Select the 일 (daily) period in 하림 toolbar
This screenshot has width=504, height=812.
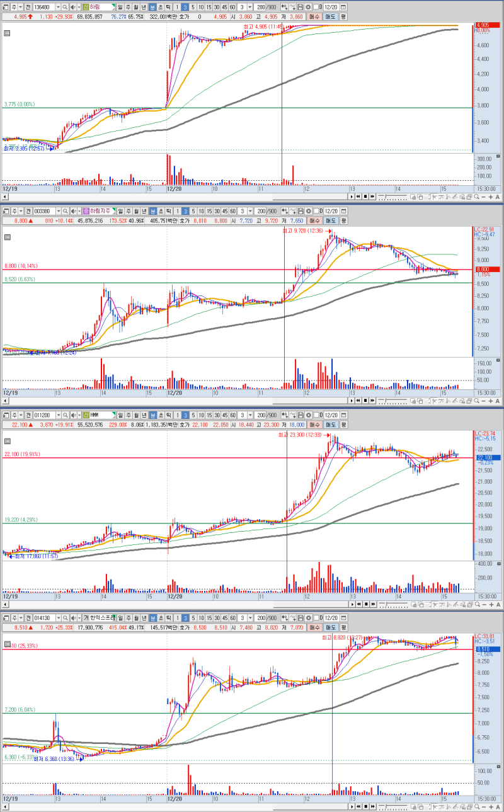(x=120, y=6)
